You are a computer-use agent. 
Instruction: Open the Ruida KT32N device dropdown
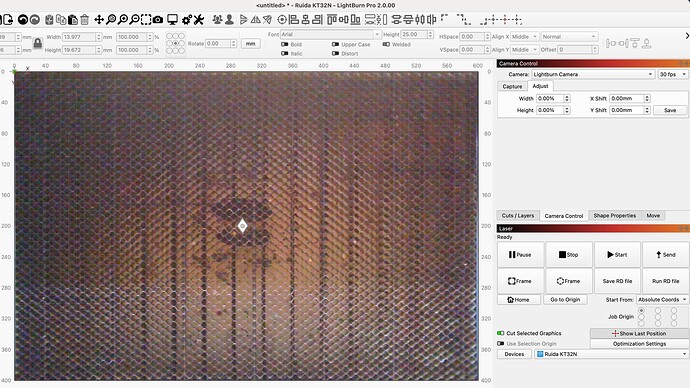[611, 354]
